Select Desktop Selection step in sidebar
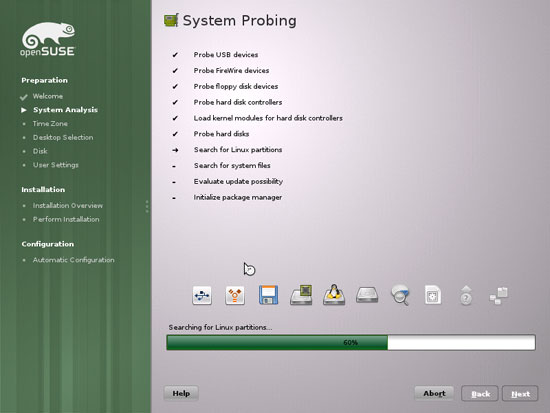This screenshot has width=550, height=413. (x=63, y=137)
